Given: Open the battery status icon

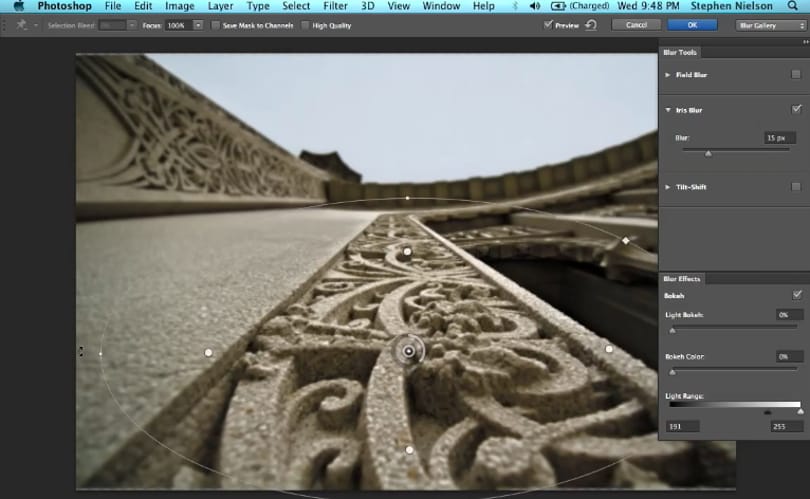Looking at the screenshot, I should pyautogui.click(x=558, y=6).
